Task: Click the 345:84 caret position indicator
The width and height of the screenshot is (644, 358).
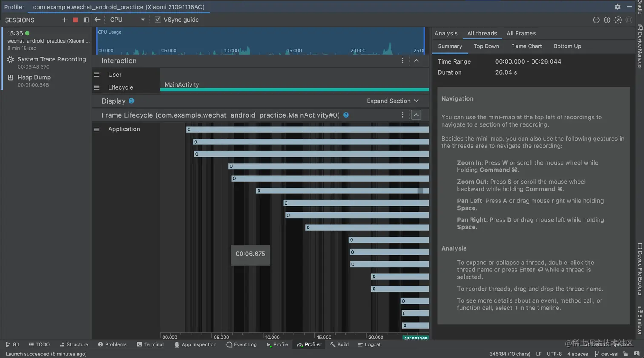Action: click(510, 354)
